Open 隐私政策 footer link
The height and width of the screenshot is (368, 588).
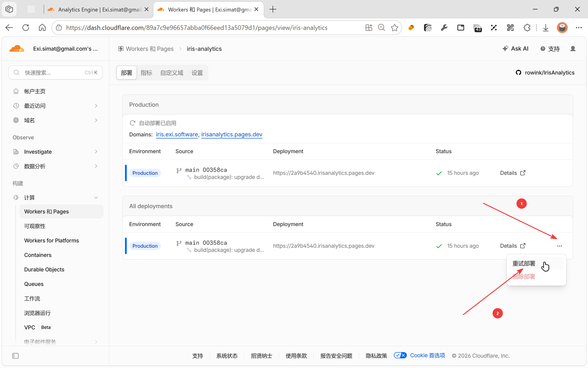pos(376,356)
